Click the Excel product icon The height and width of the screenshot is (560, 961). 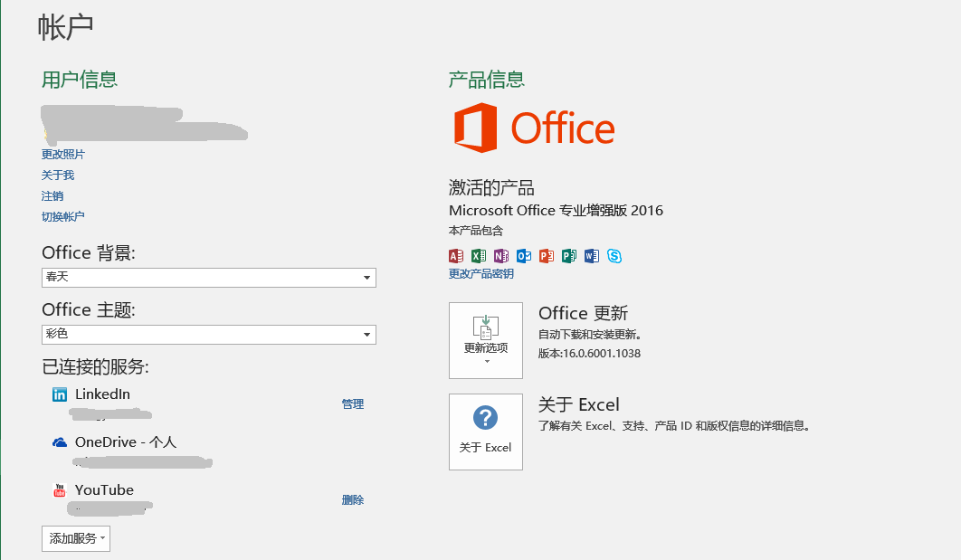point(479,256)
